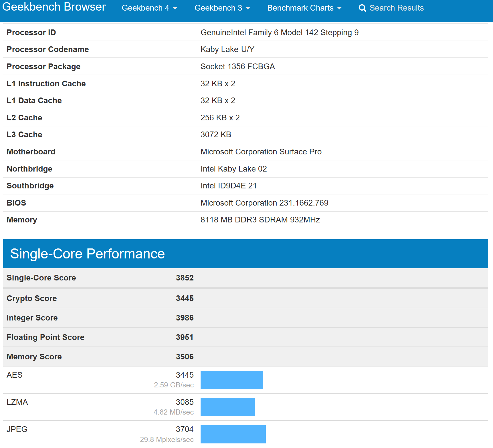Click the 3072 KB L3 cache value

[x=216, y=135]
